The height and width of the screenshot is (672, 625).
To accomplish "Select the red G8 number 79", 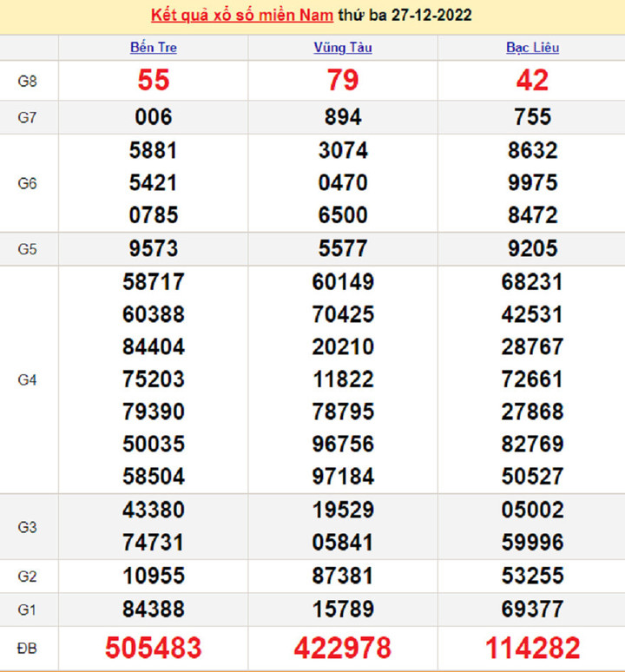I will pos(343,81).
